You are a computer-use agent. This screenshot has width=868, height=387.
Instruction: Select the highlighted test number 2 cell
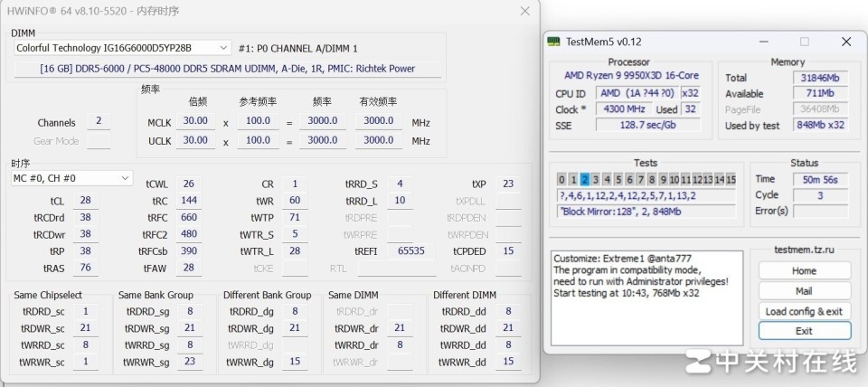pyautogui.click(x=585, y=179)
